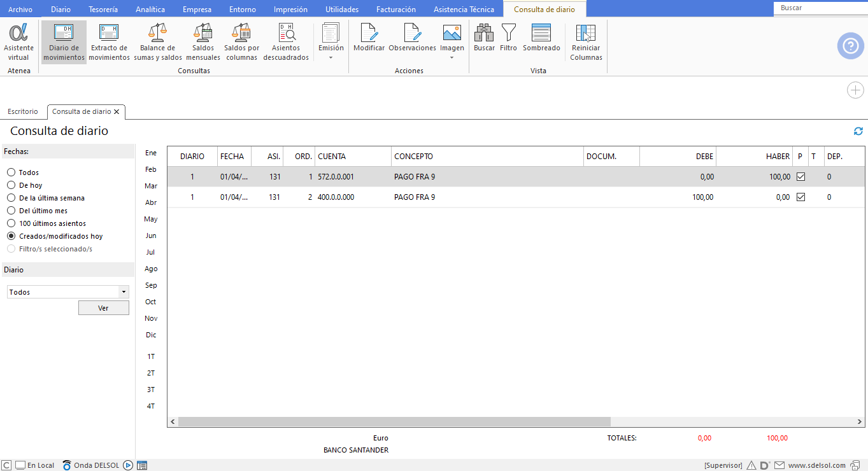
Task: Select De hoy radio option
Action: click(11, 185)
